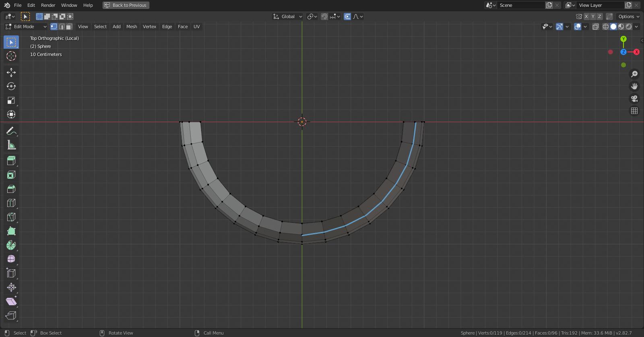The width and height of the screenshot is (644, 337).
Task: Choose the Shrink/Fatten tool
Action: pos(11,287)
